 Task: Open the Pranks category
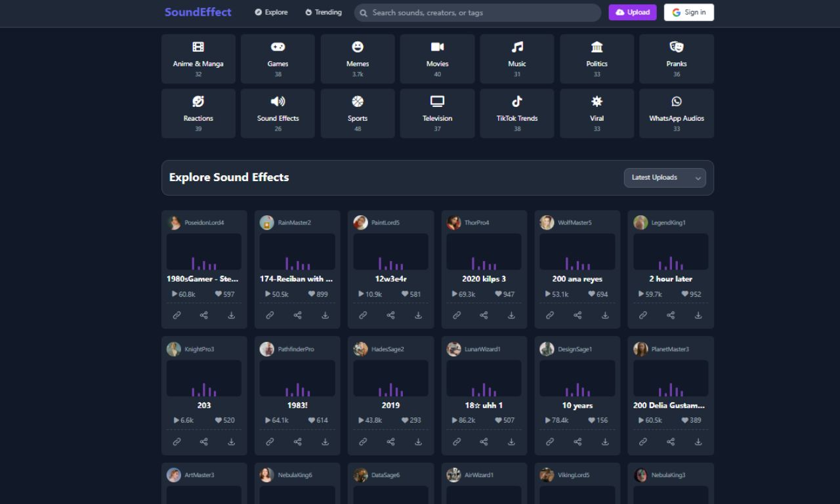676,59
